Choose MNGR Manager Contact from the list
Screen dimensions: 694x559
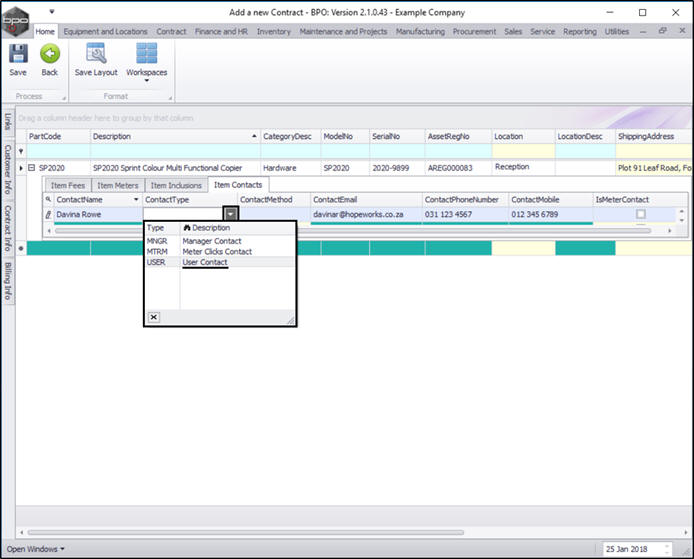click(220, 241)
